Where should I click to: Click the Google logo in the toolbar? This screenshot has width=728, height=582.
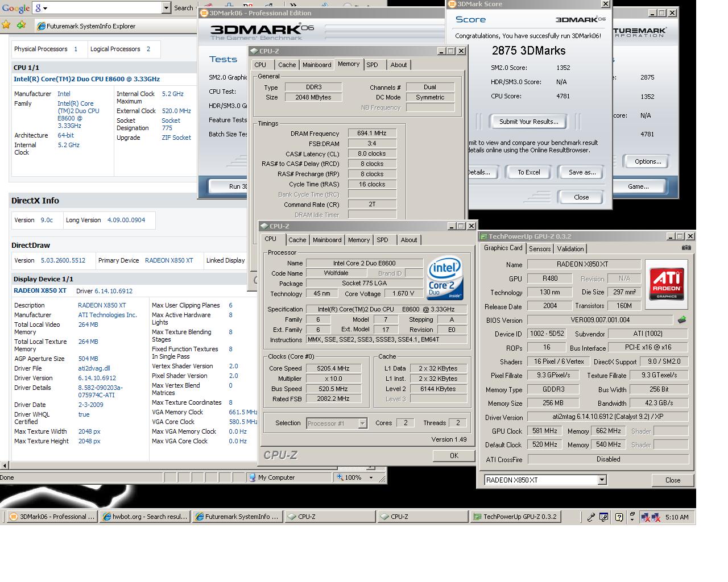(15, 8)
